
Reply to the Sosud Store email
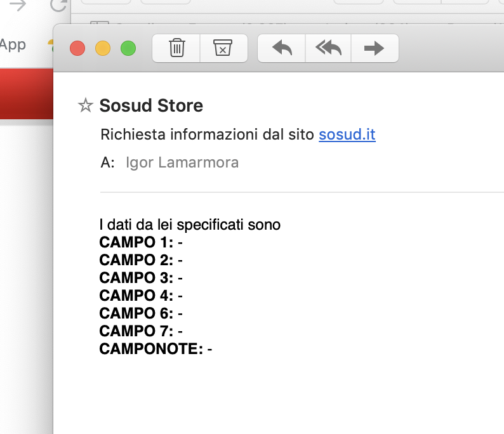point(281,48)
